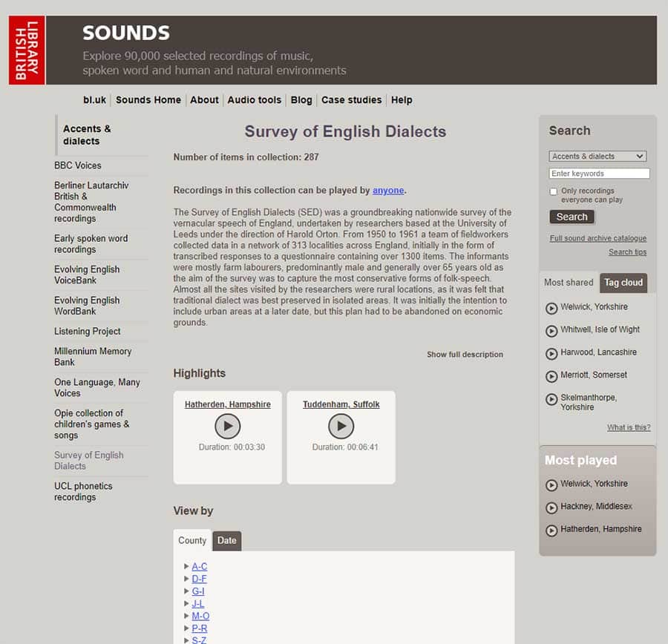Open the About menu item
Viewport: 668px width, 644px height.
point(204,100)
